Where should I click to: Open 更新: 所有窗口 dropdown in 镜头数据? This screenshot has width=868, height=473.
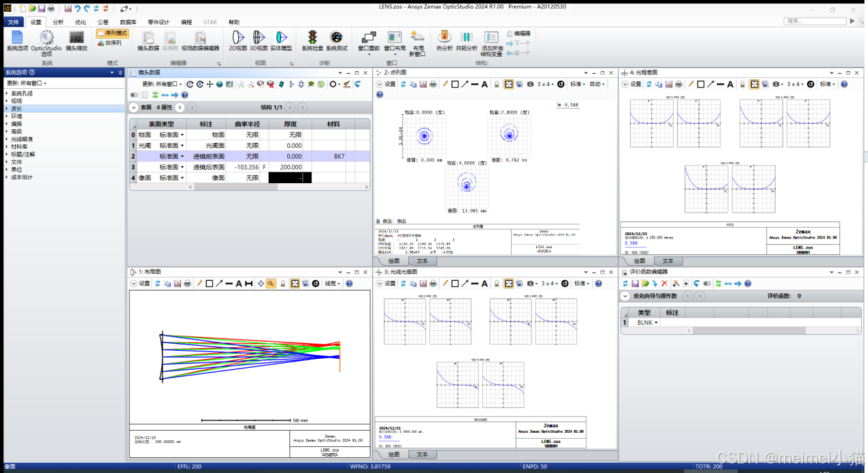tap(162, 84)
